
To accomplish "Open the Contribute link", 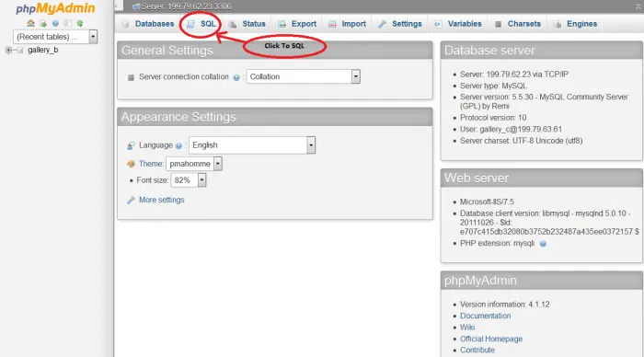I will [477, 350].
